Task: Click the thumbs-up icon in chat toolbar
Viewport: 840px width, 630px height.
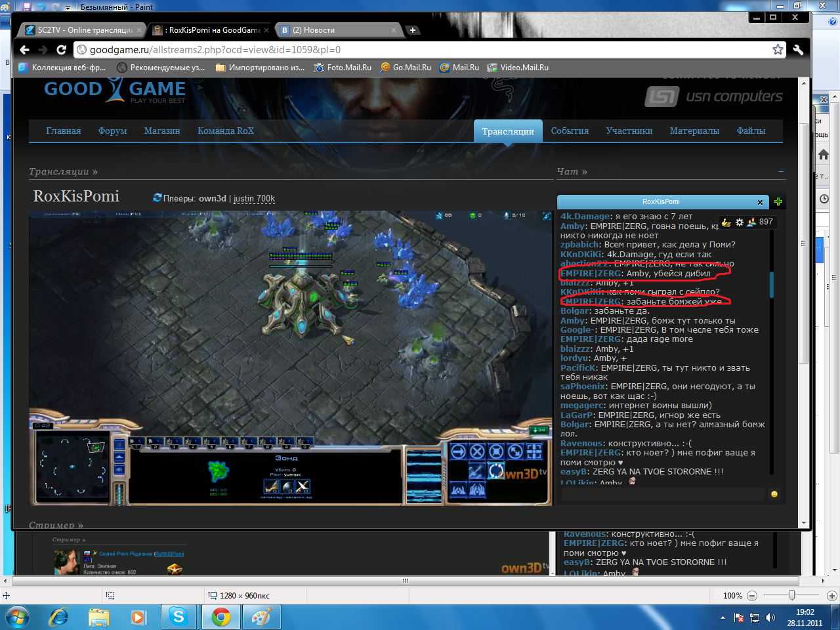Action: (726, 222)
